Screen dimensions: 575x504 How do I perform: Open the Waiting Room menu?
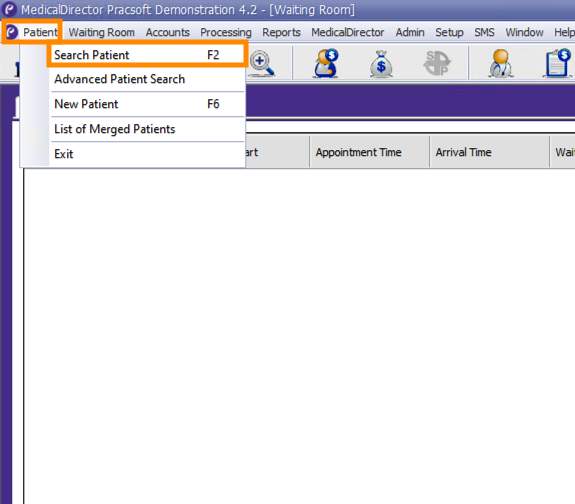102,32
